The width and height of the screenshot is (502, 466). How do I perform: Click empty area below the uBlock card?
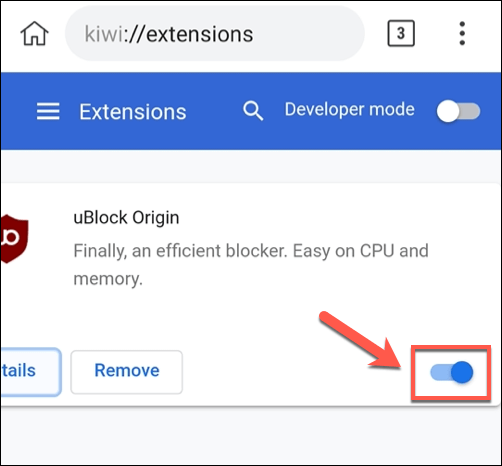point(251,435)
